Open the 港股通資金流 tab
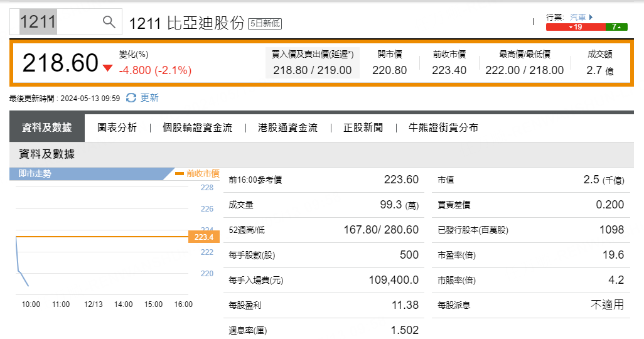644x339 pixels. (x=287, y=127)
